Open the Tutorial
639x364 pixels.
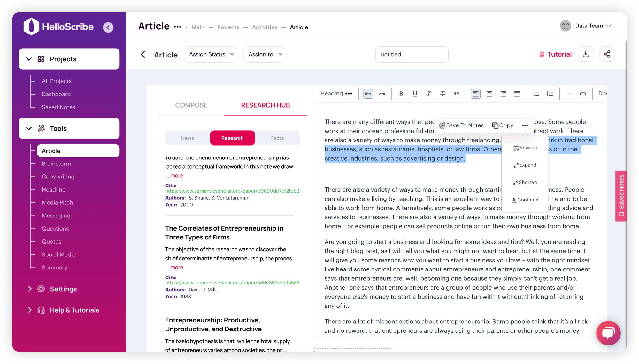point(555,54)
